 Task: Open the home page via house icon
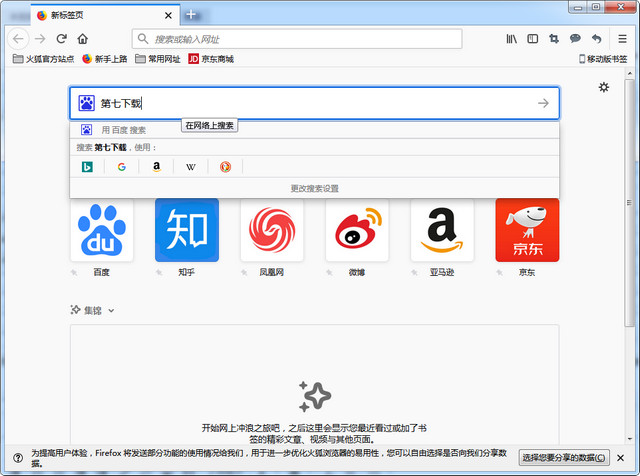coord(83,39)
